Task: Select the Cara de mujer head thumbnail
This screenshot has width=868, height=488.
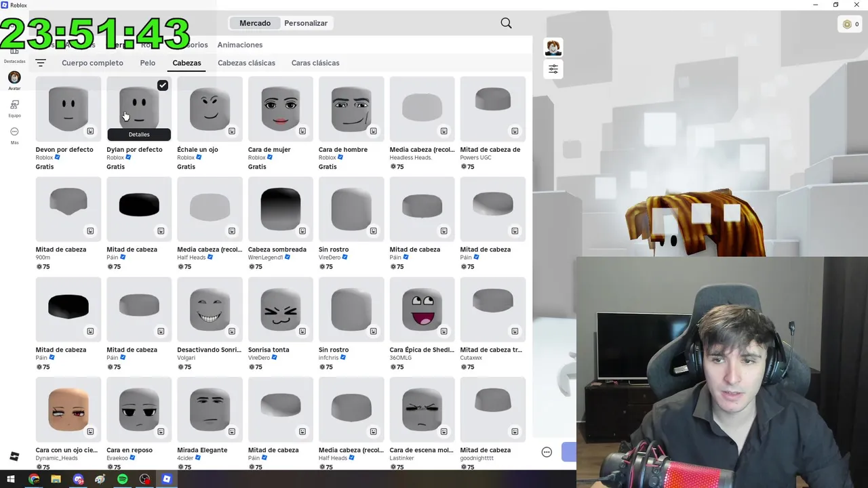Action: 281,108
